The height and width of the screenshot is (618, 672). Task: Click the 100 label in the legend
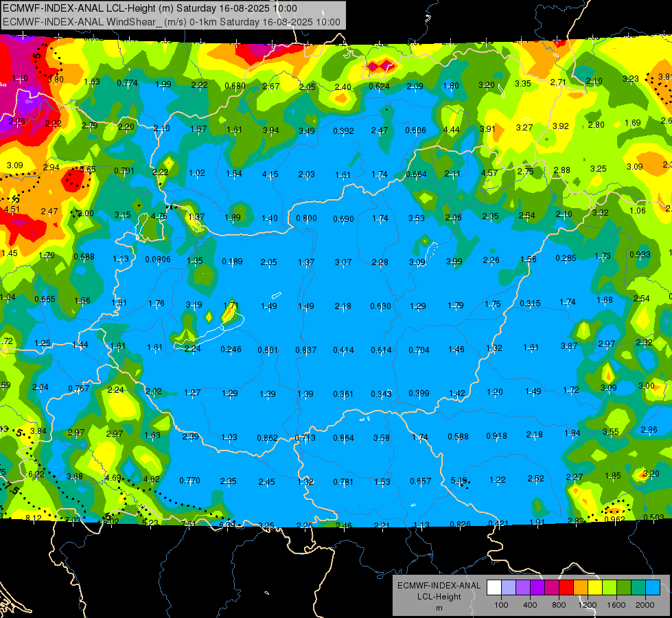(x=501, y=605)
